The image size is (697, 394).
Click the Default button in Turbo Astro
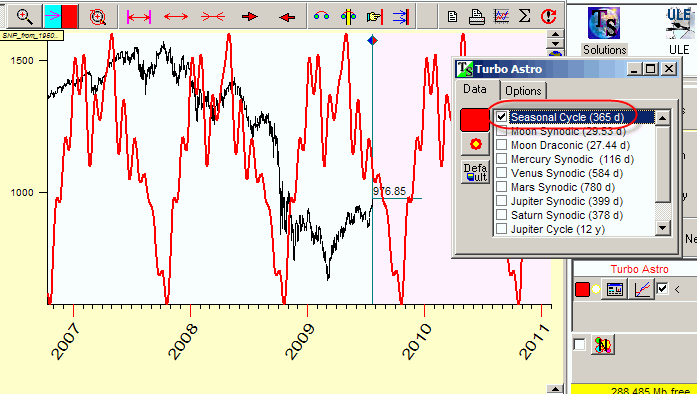point(475,172)
